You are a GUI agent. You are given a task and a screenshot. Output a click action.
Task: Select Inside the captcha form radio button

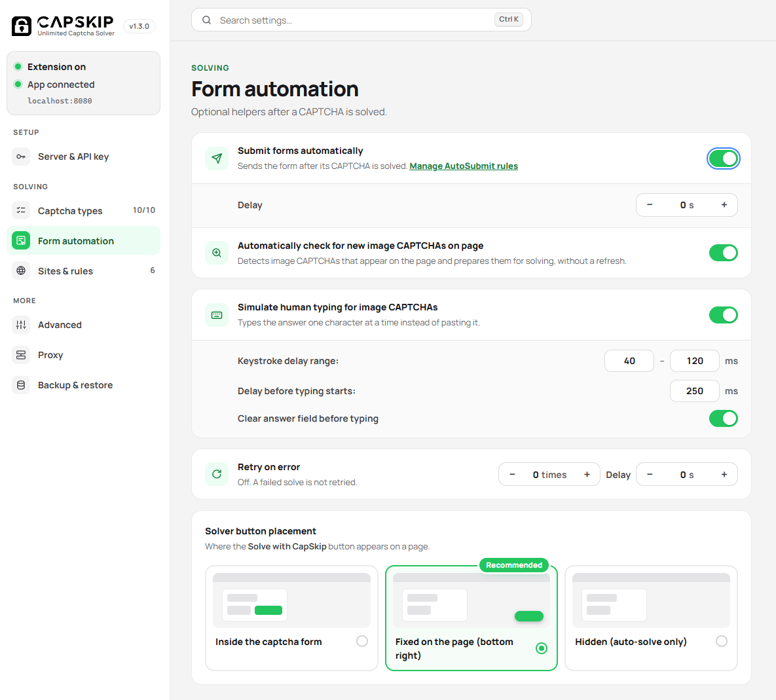pos(361,641)
